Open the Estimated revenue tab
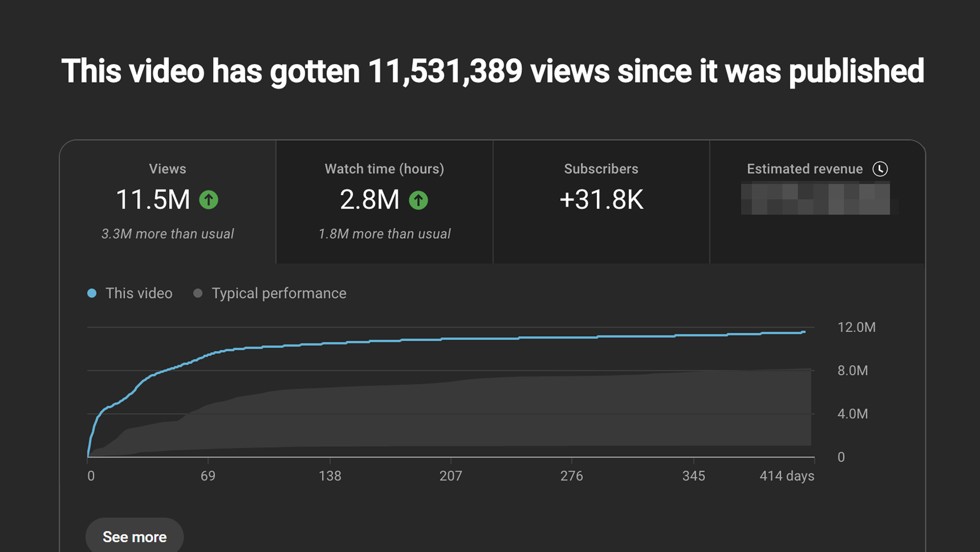 [x=817, y=202]
